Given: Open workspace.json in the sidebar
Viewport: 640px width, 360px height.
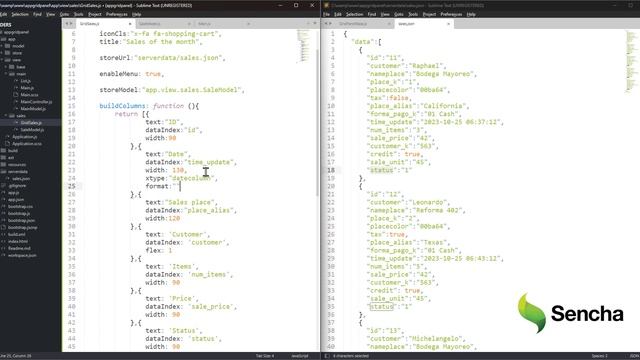Looking at the screenshot, I should [x=22, y=255].
